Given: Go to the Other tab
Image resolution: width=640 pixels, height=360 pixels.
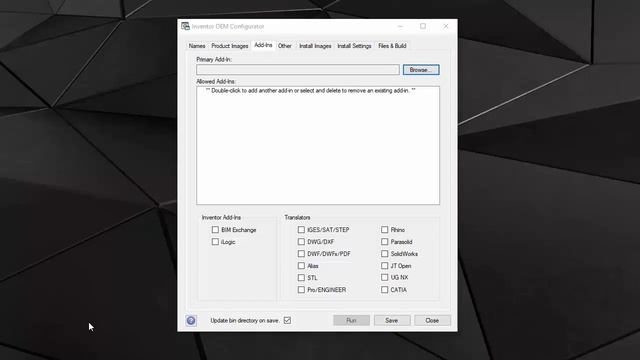Looking at the screenshot, I should click(x=285, y=46).
